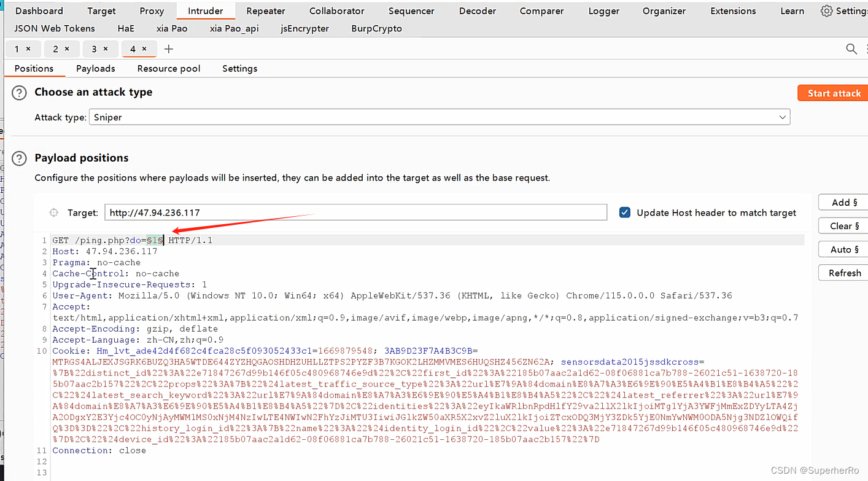Add a new Intruder tab with plus
Image resolution: width=868 pixels, height=481 pixels.
click(169, 49)
